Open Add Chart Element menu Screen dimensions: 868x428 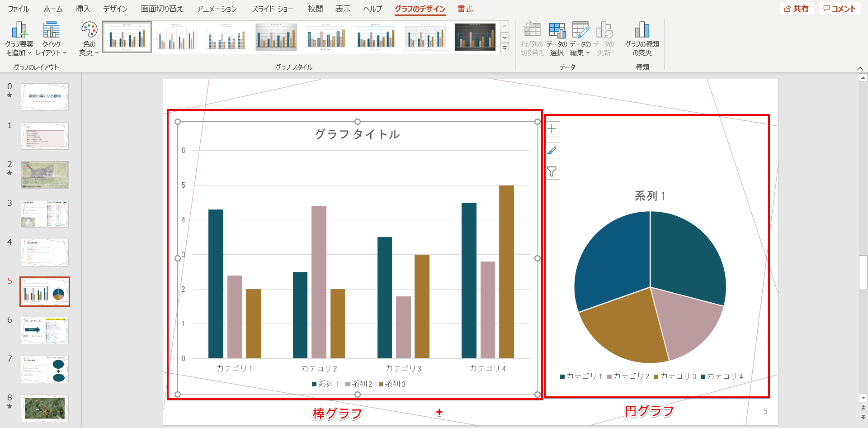pos(19,39)
